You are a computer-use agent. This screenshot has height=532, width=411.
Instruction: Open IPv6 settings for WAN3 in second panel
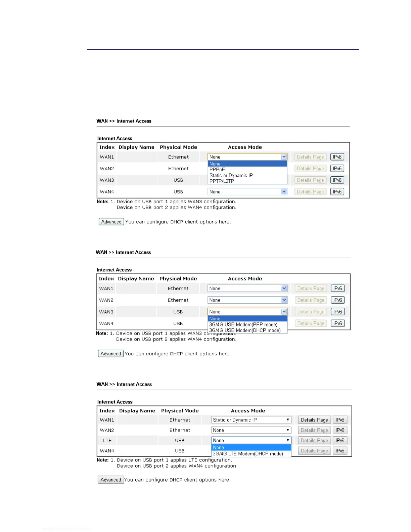(337, 312)
